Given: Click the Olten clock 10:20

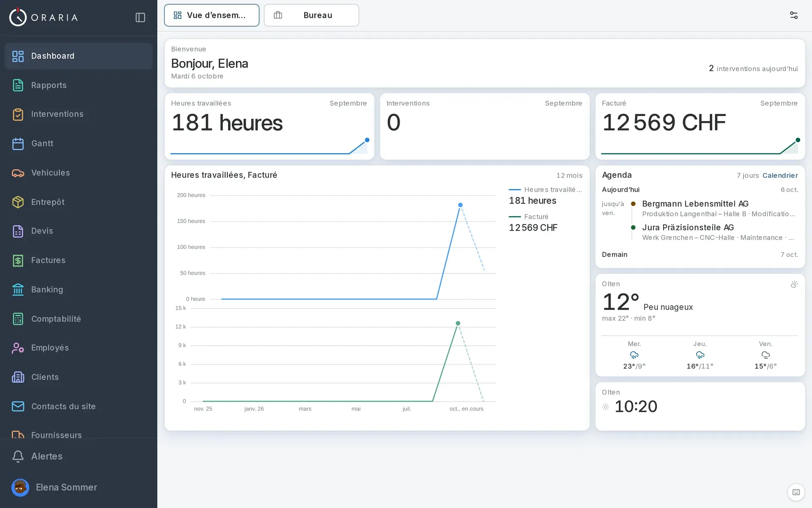Looking at the screenshot, I should tap(636, 406).
